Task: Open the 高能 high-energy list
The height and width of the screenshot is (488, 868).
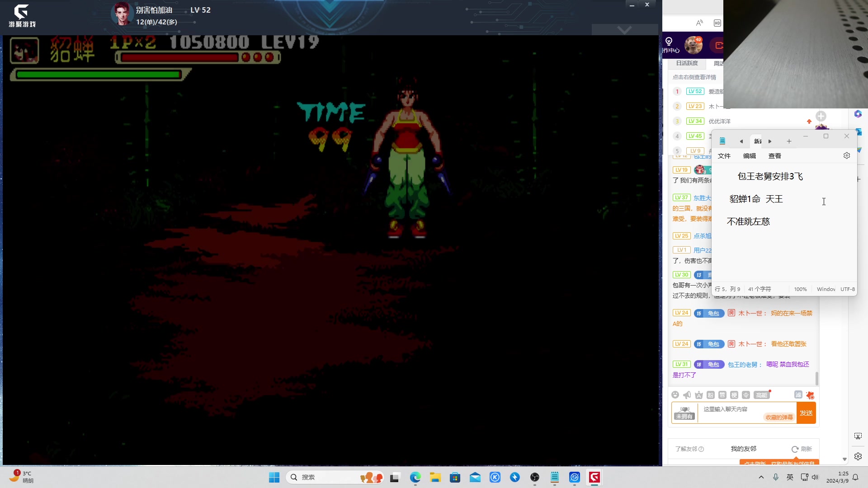Action: (762, 395)
